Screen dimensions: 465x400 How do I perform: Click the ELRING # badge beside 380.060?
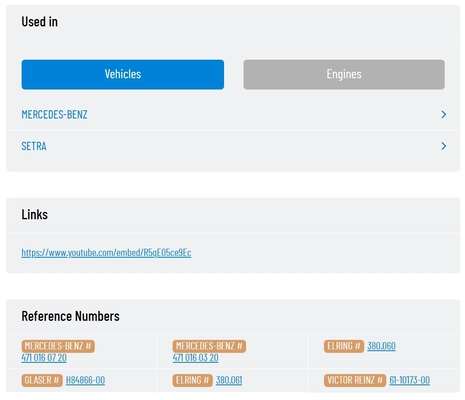pyautogui.click(x=344, y=346)
